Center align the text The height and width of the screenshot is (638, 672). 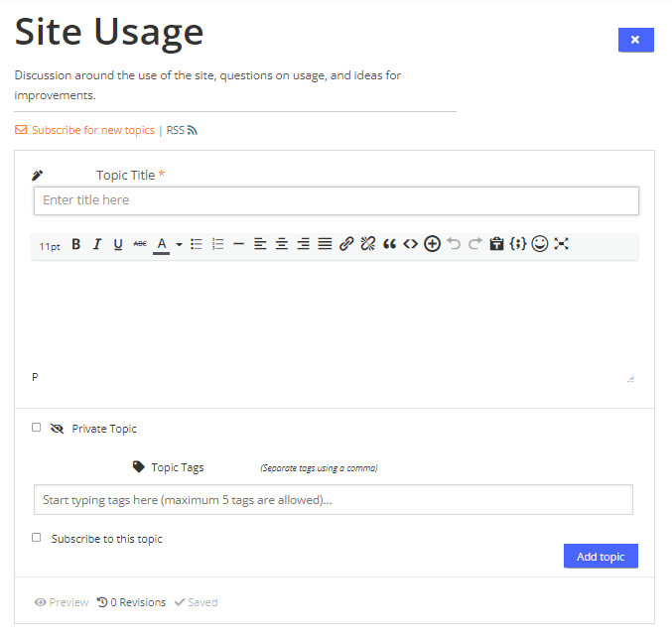[x=282, y=244]
